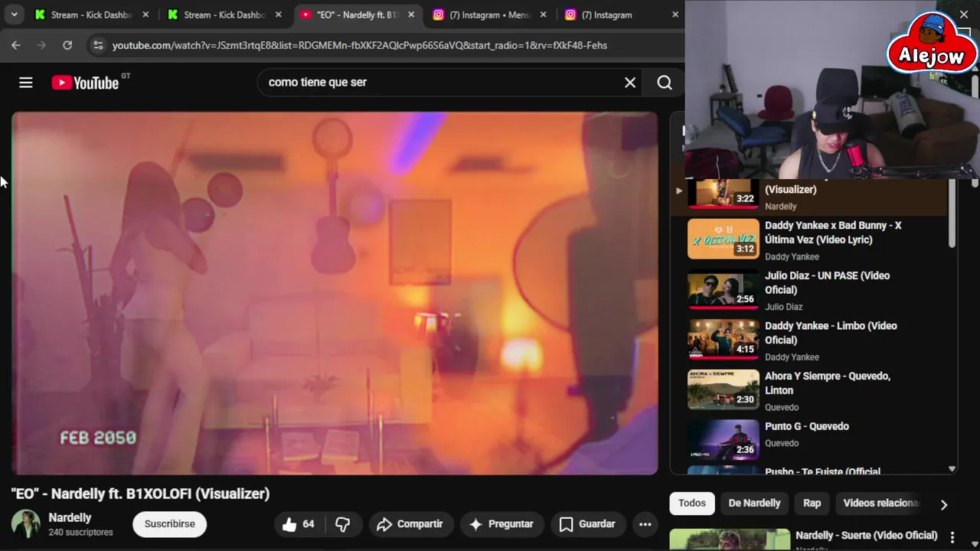Open Alejow logo badge in webcam overlay
The height and width of the screenshot is (551, 980).
click(931, 44)
